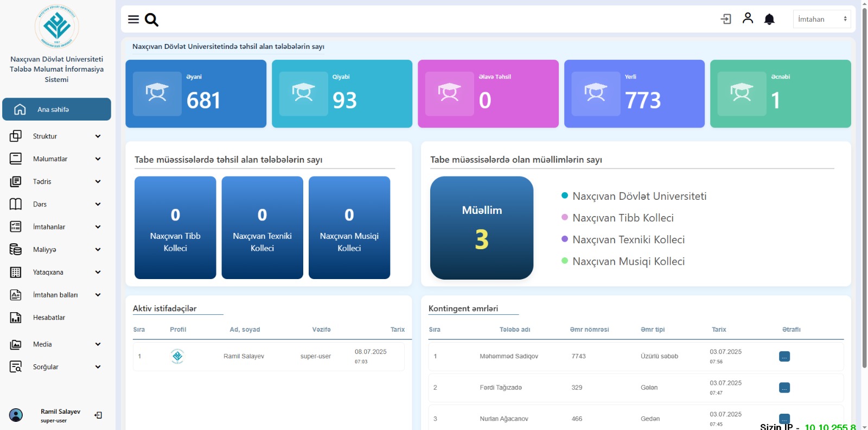868x430 pixels.
Task: Open the İmtahan dropdown selector
Action: click(821, 19)
